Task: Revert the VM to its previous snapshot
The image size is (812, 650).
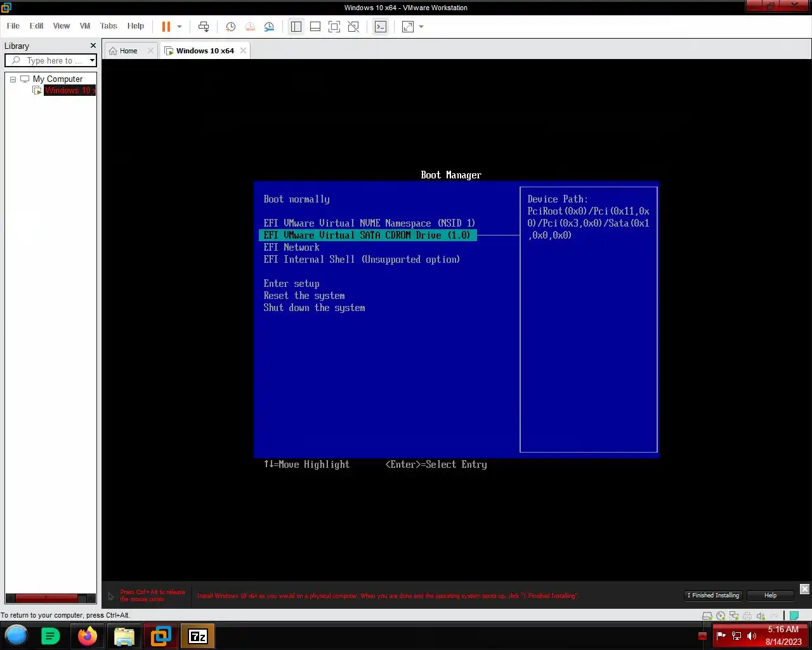Action: [250, 27]
